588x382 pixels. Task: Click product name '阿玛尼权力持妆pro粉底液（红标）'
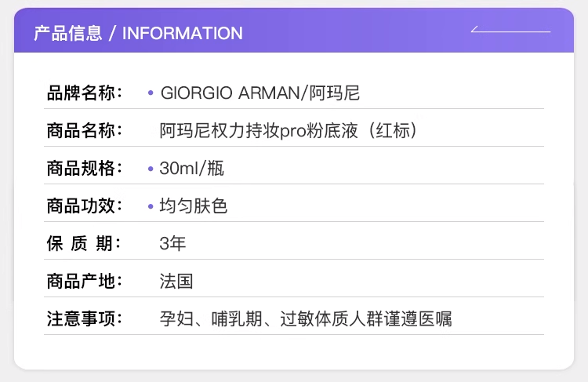pos(289,130)
